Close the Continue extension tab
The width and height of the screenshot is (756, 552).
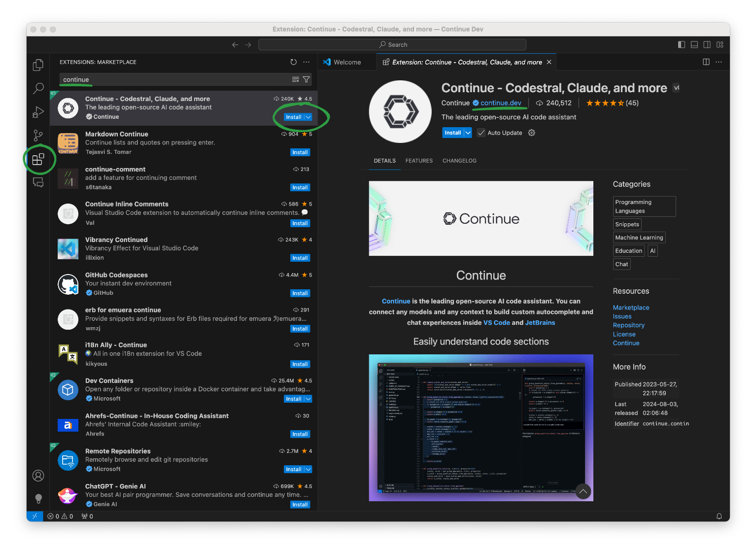(549, 62)
